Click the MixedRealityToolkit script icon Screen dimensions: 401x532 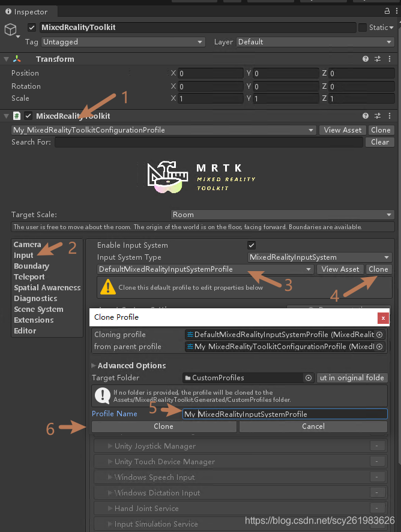tap(17, 116)
